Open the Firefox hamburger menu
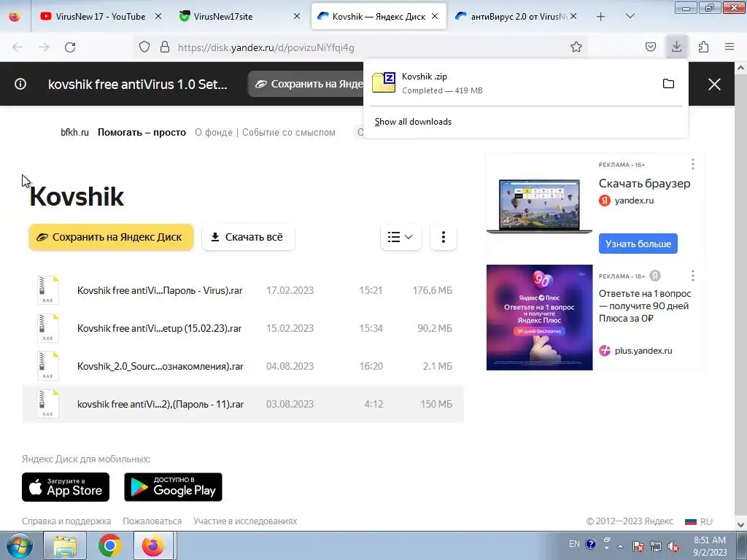This screenshot has width=747, height=560. pyautogui.click(x=729, y=47)
